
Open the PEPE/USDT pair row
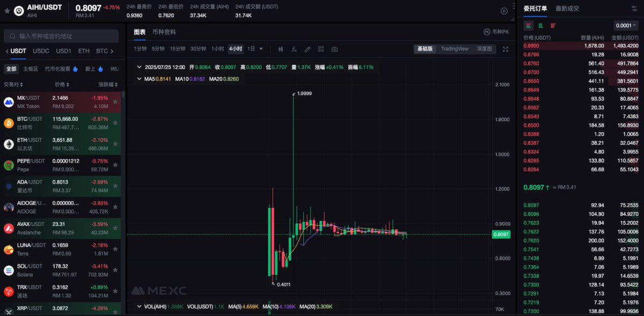[61, 165]
